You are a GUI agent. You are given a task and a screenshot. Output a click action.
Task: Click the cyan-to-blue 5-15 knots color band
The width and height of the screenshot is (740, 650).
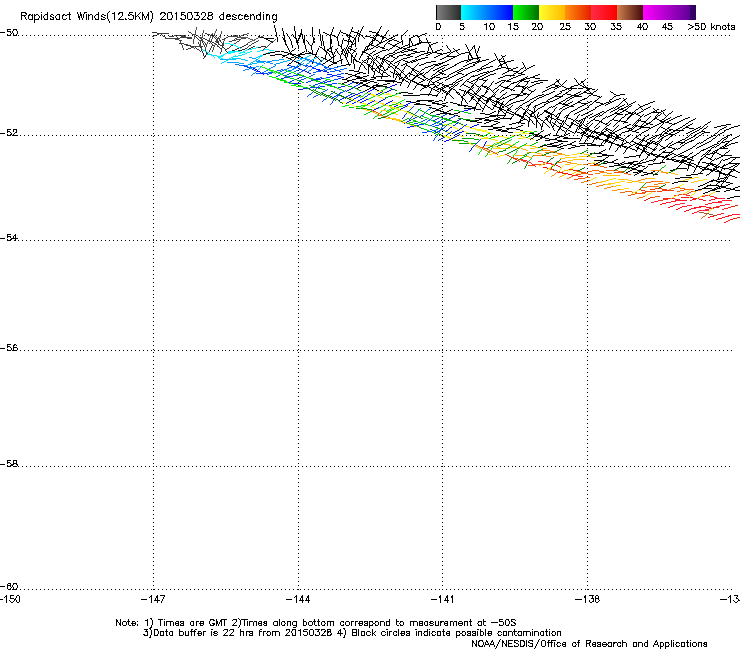[x=487, y=12]
